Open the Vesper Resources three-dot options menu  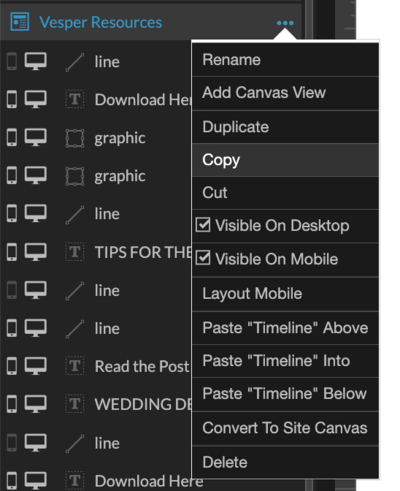tap(285, 23)
